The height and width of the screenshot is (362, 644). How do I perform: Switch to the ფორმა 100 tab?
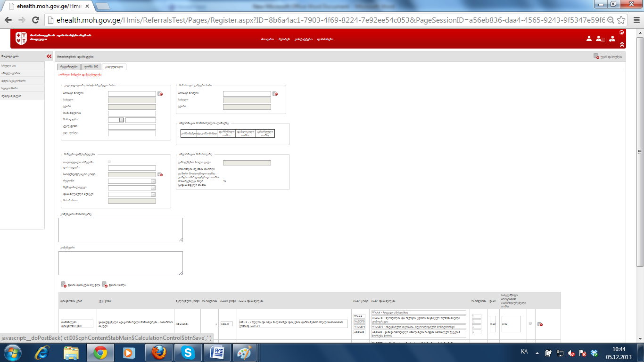point(91,67)
